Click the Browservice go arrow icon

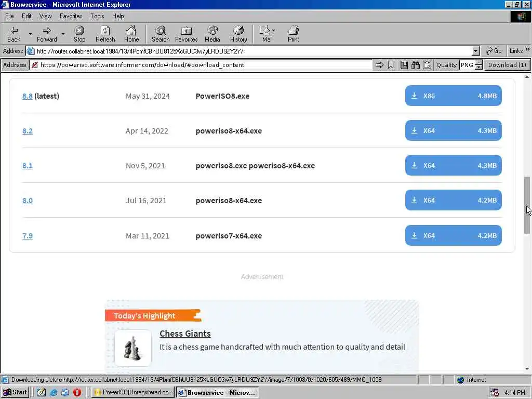point(380,65)
